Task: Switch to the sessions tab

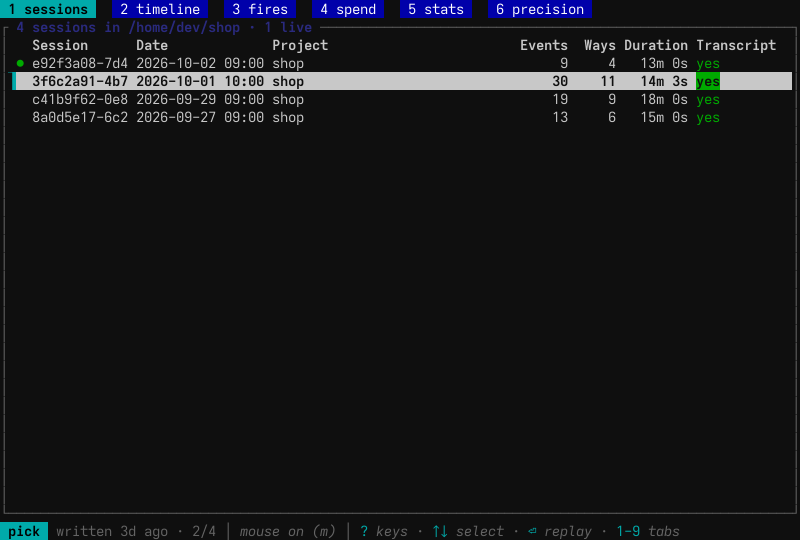Action: coord(48,9)
